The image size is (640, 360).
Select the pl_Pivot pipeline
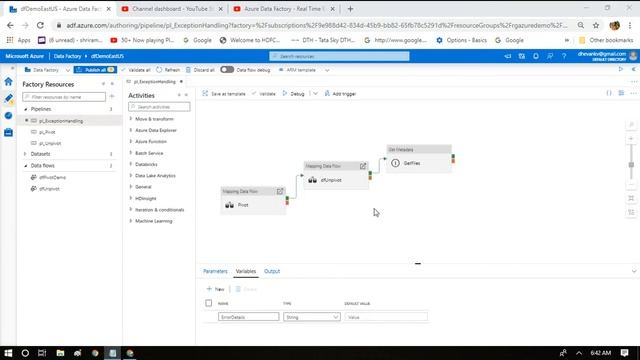47,132
